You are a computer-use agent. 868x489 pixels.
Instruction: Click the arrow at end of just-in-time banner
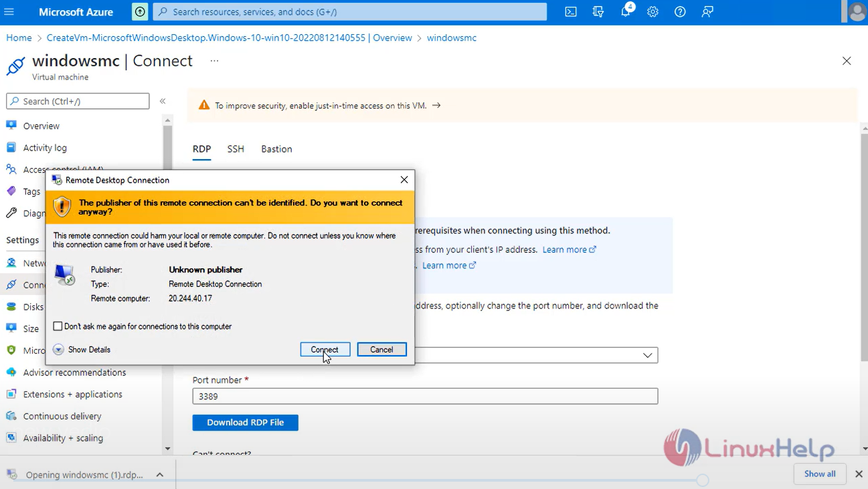tap(436, 106)
